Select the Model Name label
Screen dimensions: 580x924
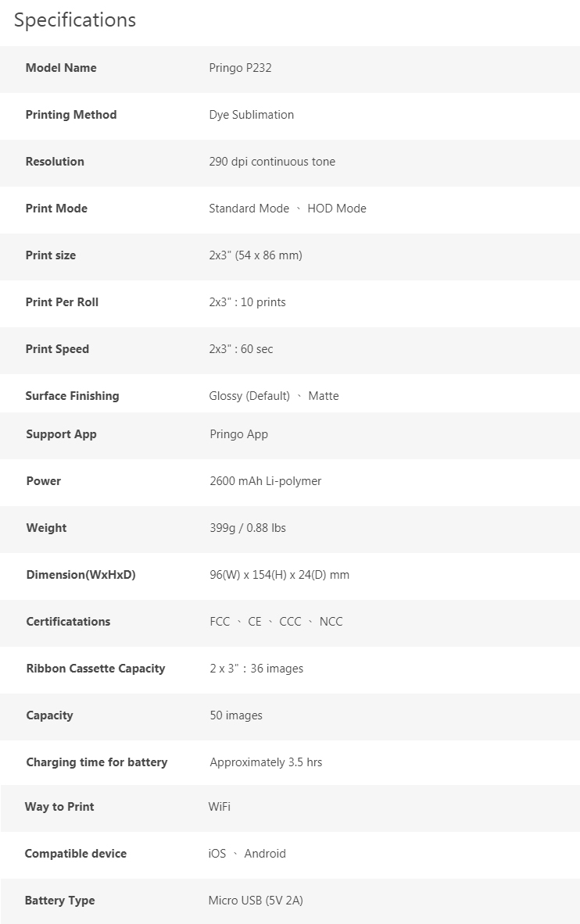[x=61, y=68]
